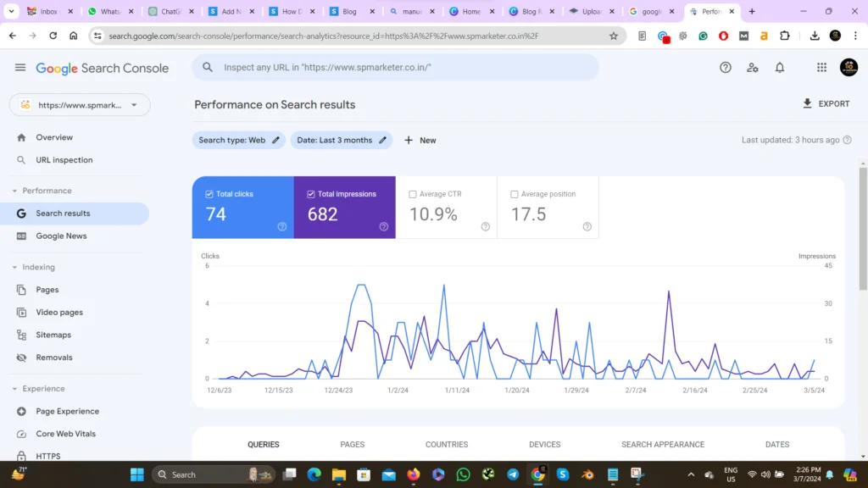Switch to the DEVICES tab

pos(545,444)
